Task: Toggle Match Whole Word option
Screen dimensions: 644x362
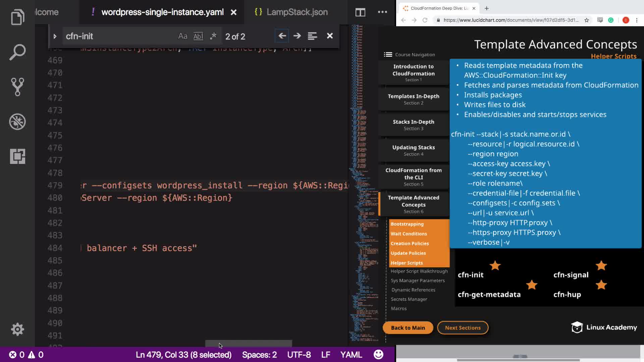Action: point(198,36)
